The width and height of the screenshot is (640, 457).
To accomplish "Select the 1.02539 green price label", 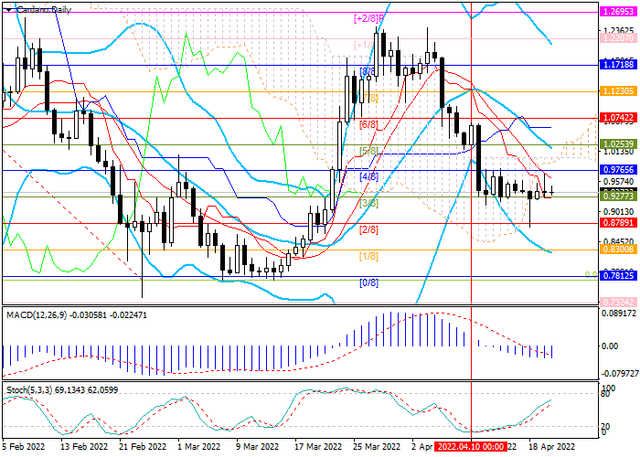I will click(618, 144).
